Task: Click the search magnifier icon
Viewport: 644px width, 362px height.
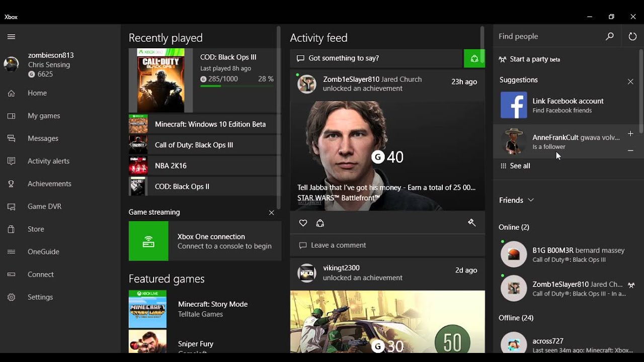Action: (610, 36)
